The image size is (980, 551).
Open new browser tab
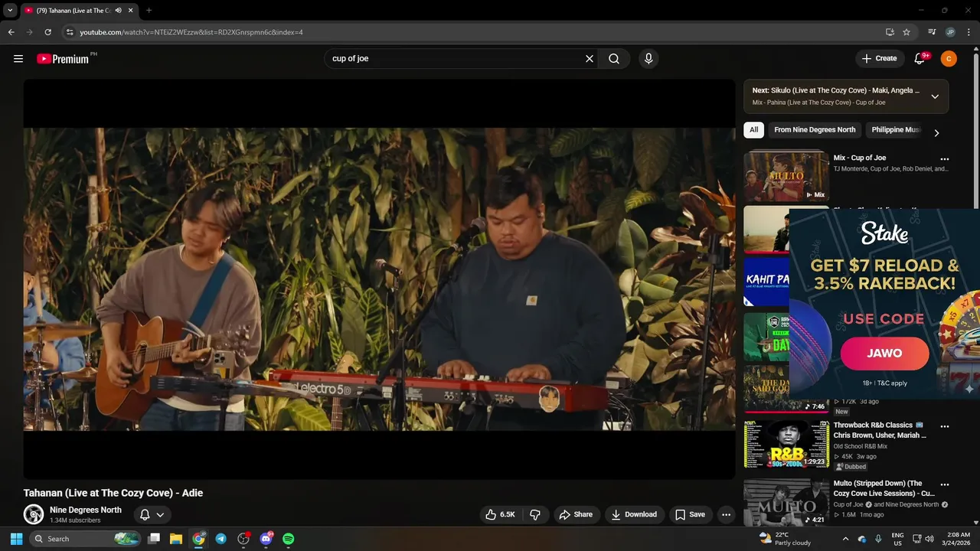pyautogui.click(x=149, y=11)
